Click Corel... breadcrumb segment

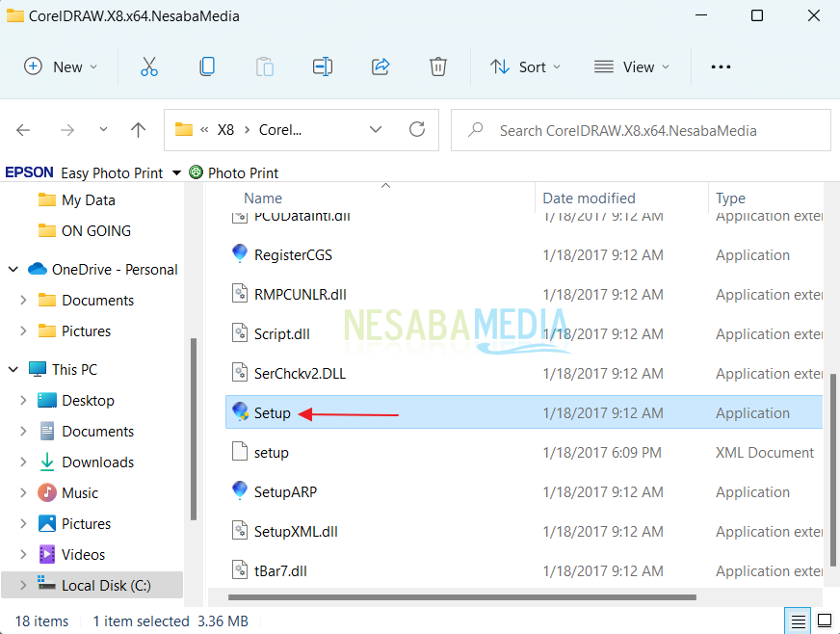point(279,130)
